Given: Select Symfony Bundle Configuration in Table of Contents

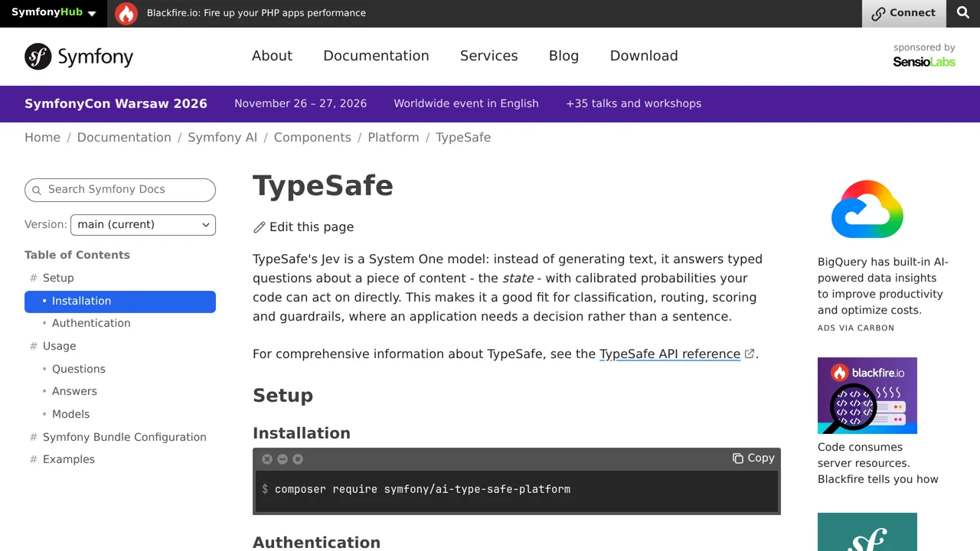Looking at the screenshot, I should (x=125, y=437).
